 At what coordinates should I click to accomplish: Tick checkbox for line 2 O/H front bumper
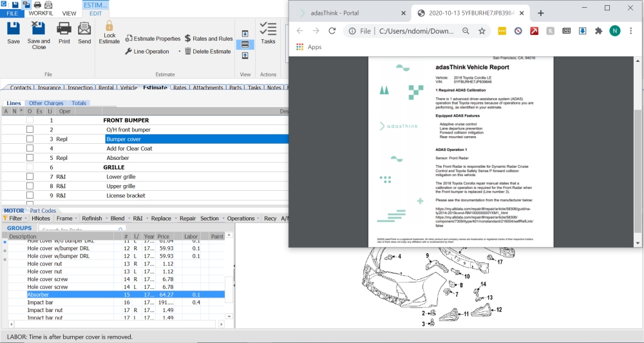[x=30, y=130]
